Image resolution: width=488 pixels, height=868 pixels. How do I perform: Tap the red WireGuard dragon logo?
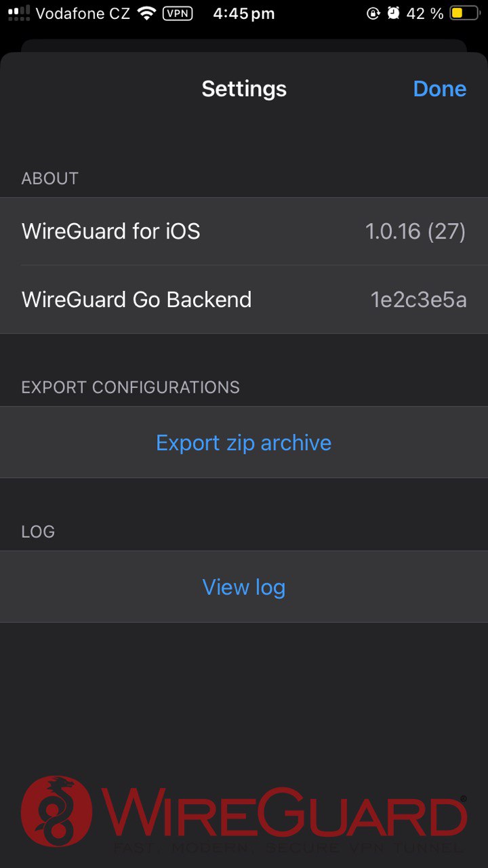pyautogui.click(x=56, y=812)
